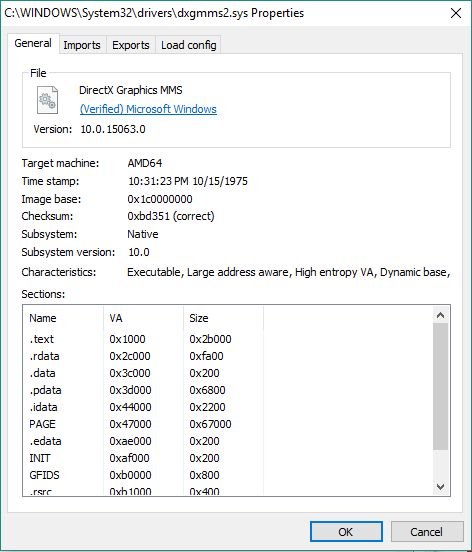Click the image base value 0x1c0000000
This screenshot has width=472, height=552.
(160, 199)
